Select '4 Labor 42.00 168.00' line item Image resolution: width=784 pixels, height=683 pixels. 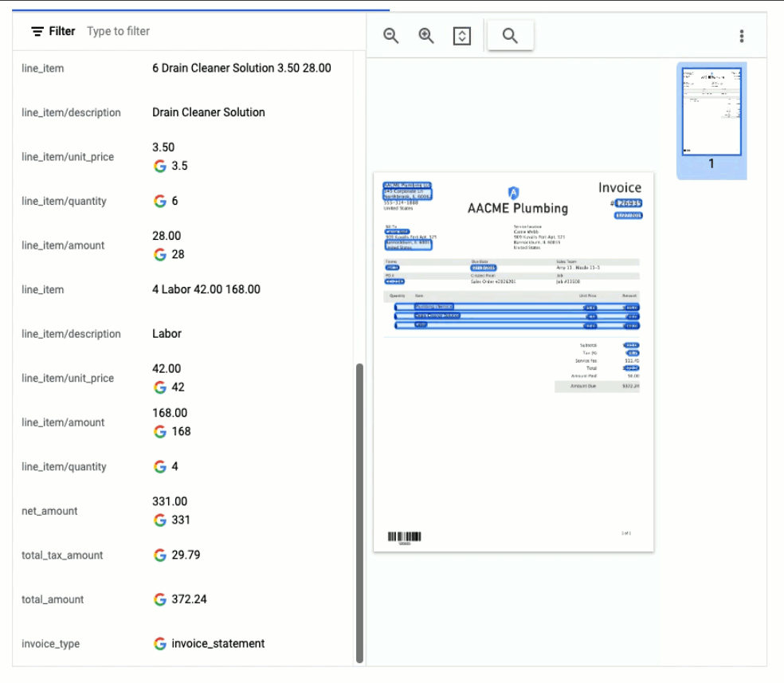click(206, 289)
